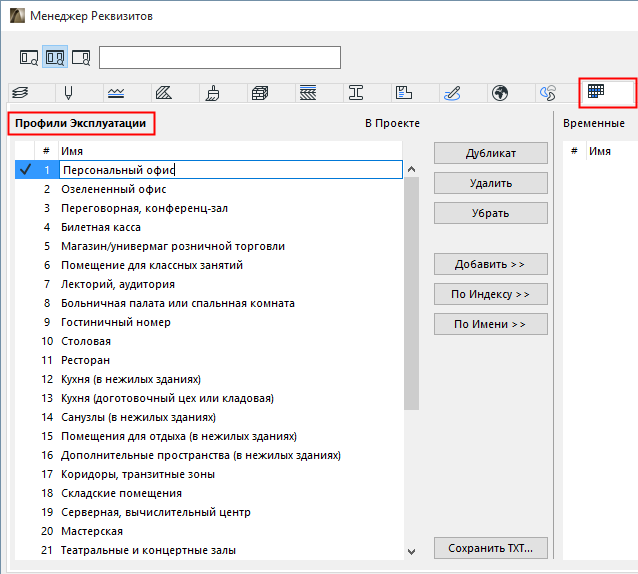Open the MEP Systems tab icon
Viewport: 638px width, 574px height.
click(548, 93)
